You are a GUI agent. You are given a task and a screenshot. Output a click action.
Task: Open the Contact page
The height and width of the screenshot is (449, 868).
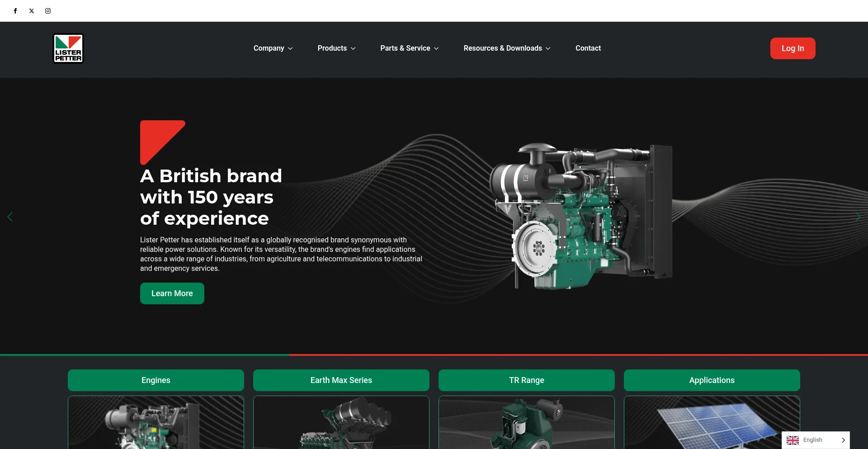coord(588,48)
